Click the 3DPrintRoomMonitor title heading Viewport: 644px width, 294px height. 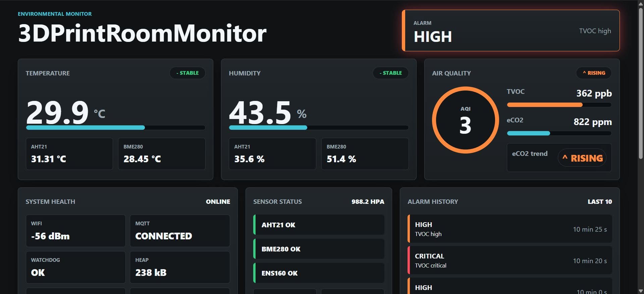142,33
